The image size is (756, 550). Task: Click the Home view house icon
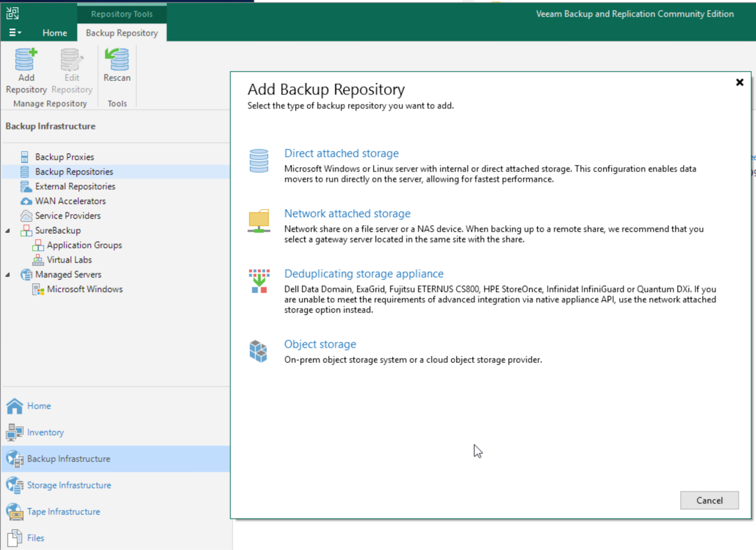point(15,406)
